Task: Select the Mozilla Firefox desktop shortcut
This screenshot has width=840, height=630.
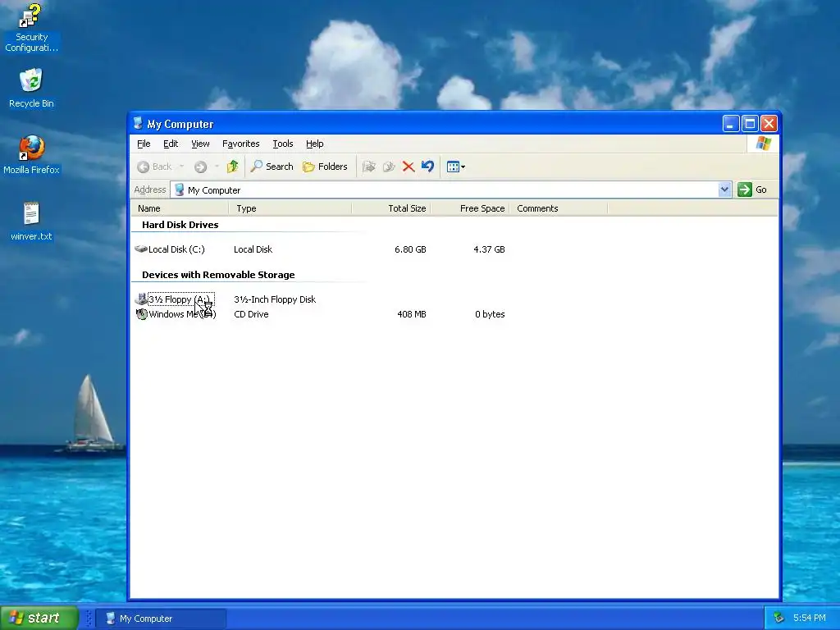Action: (31, 155)
